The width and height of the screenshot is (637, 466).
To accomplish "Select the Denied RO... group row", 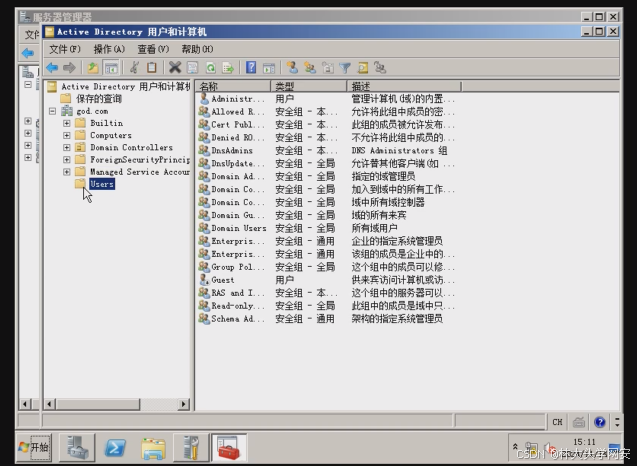I will [327, 138].
